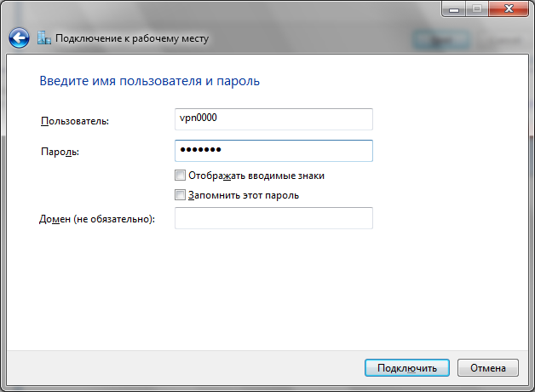Minimize the connection wizard window
535x392 pixels.
(x=454, y=9)
